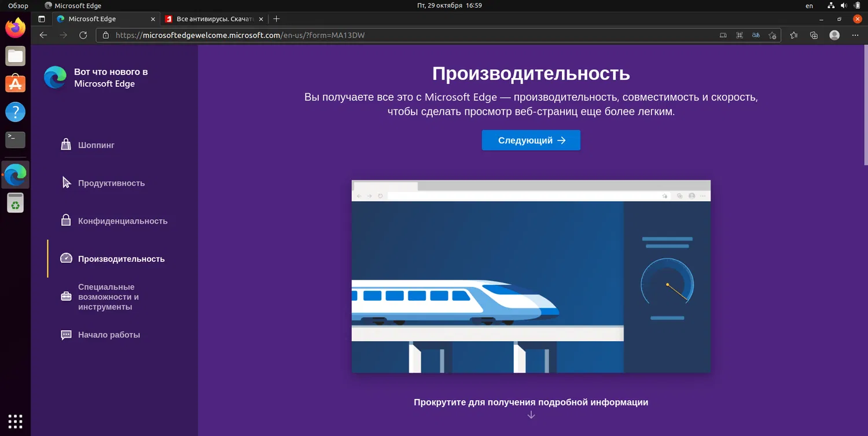Open the Trash from the dock

pos(16,203)
